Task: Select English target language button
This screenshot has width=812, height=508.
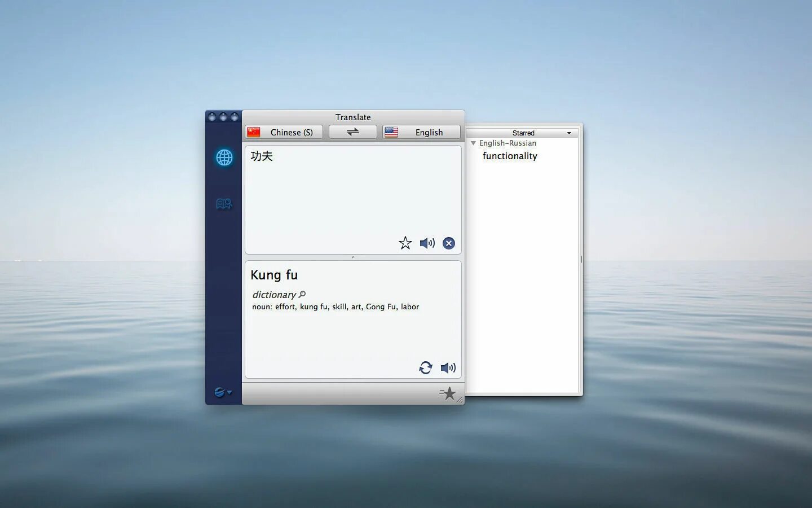Action: coord(421,132)
